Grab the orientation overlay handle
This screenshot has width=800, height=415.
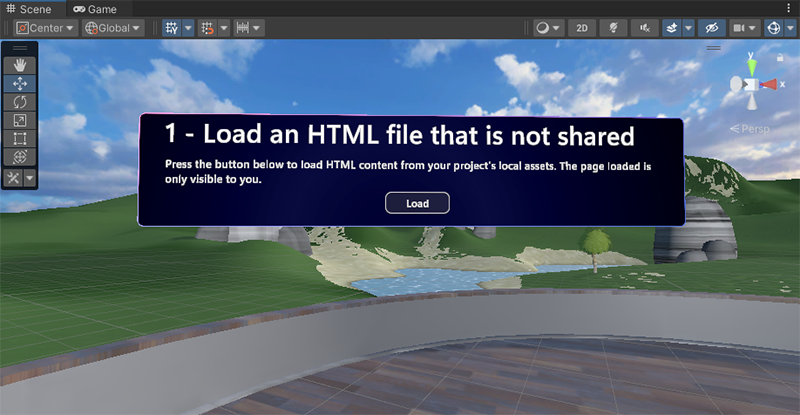click(x=714, y=48)
